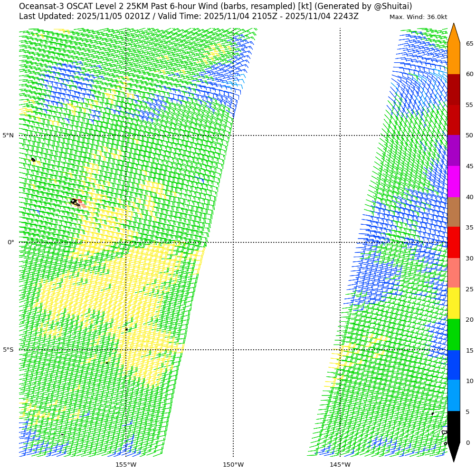
Task: Click the yellow 20–25 kt colorbar segment
Action: [x=454, y=303]
